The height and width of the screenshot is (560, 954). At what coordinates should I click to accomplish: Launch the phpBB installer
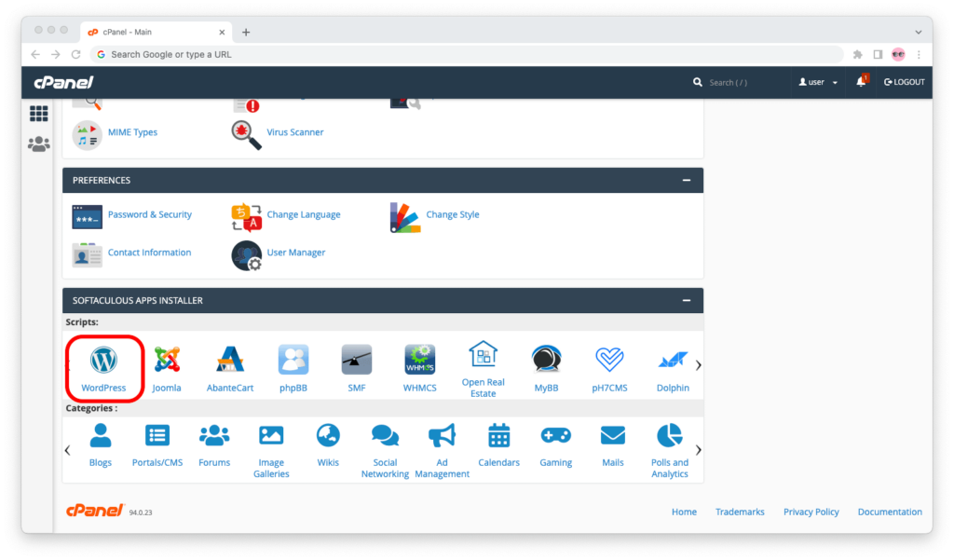(x=293, y=368)
